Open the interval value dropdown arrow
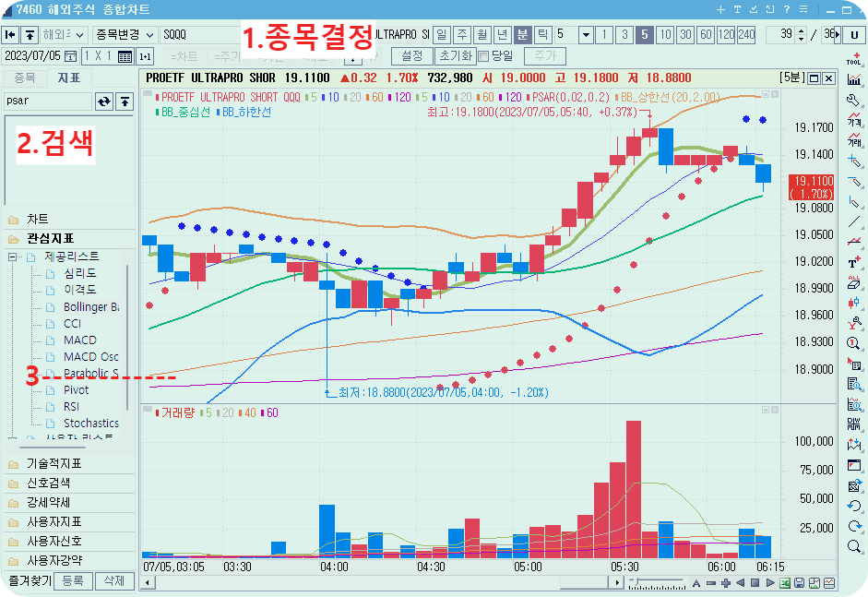The width and height of the screenshot is (868, 597). click(x=586, y=35)
